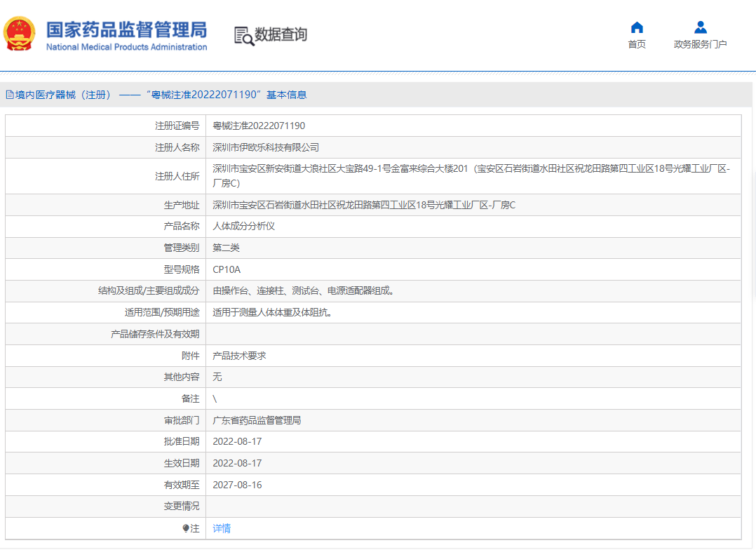This screenshot has width=756, height=550.
Task: Select the registrant name 深圳市伊欧乐科技有限公司
Action: [x=266, y=147]
